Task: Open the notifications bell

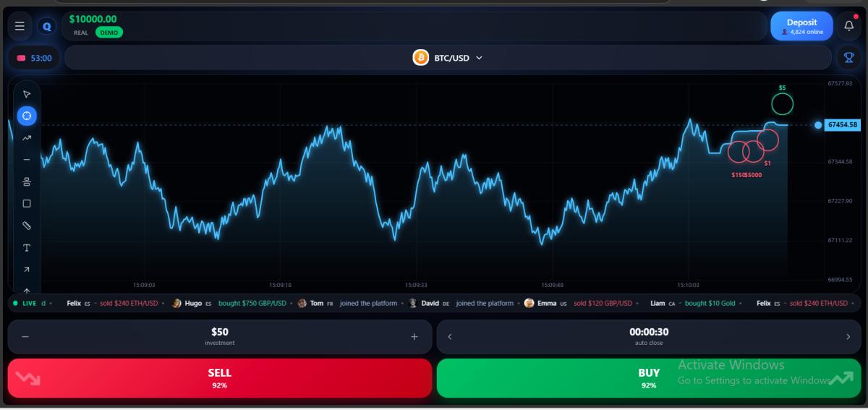Action: click(x=849, y=26)
